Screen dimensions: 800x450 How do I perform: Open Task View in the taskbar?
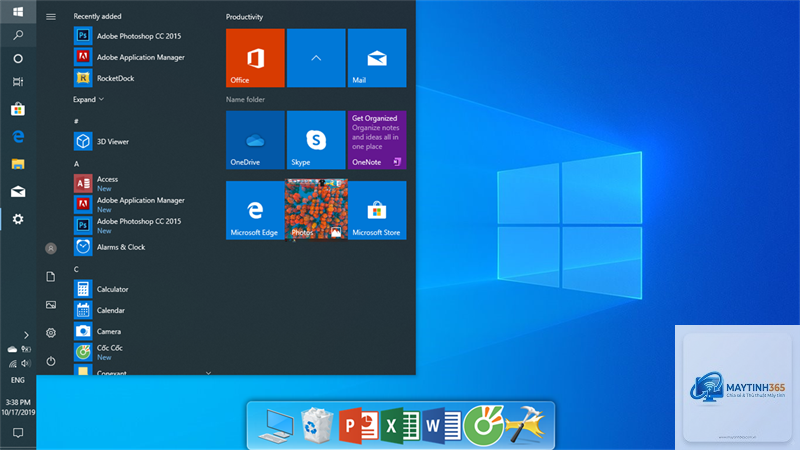[x=18, y=82]
